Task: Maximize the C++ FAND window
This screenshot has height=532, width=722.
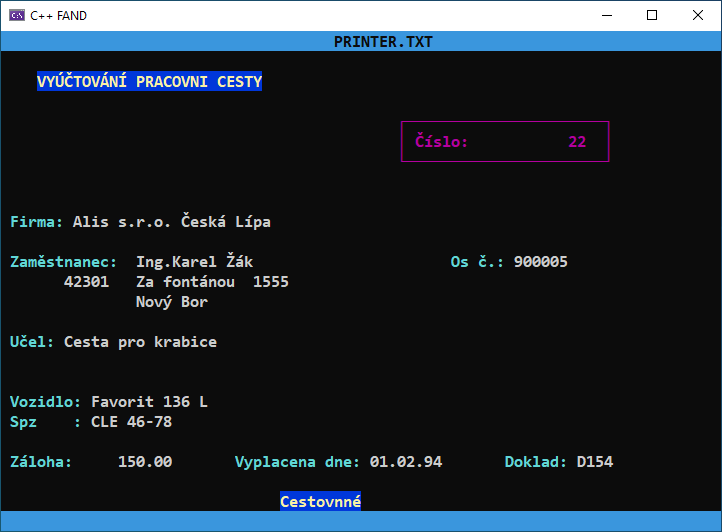Action: (x=652, y=15)
